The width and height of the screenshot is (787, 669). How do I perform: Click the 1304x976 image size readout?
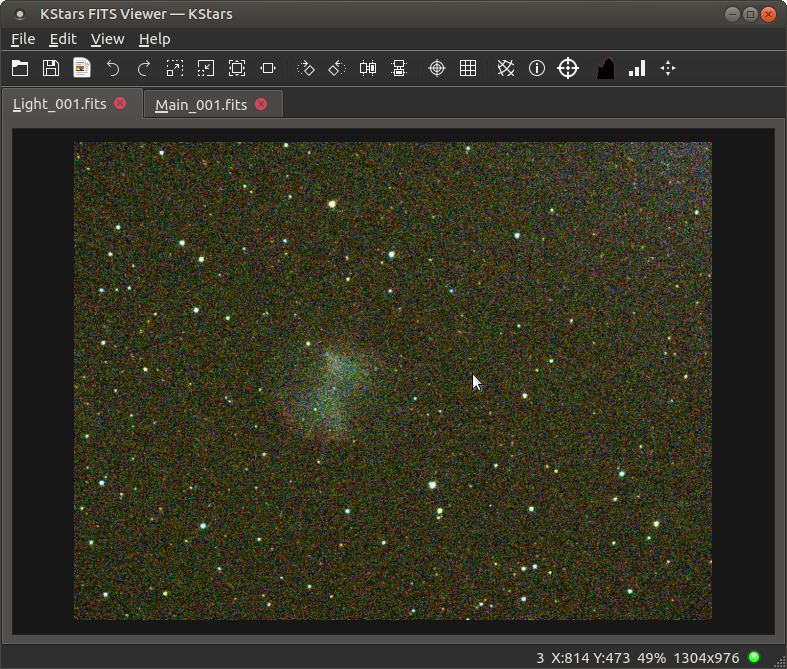tap(706, 658)
